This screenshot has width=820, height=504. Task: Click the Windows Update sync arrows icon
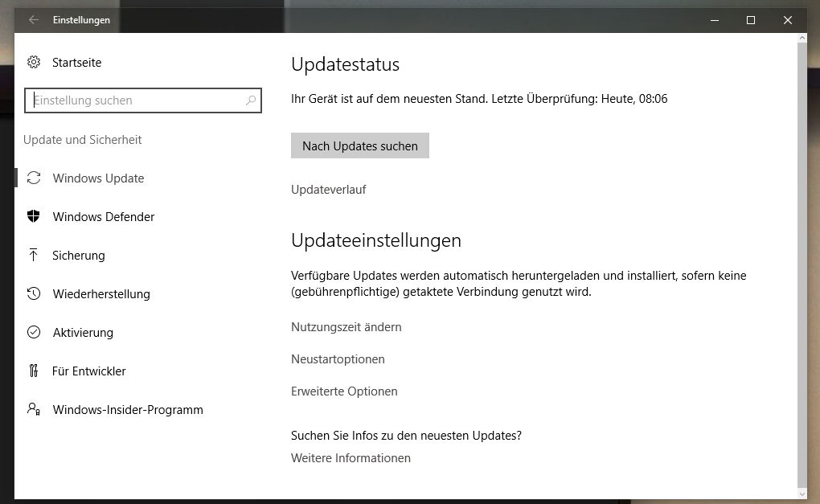34,178
